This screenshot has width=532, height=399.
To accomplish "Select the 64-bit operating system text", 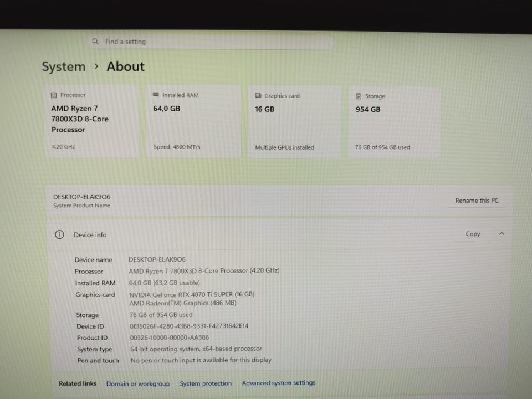I will tap(196, 349).
